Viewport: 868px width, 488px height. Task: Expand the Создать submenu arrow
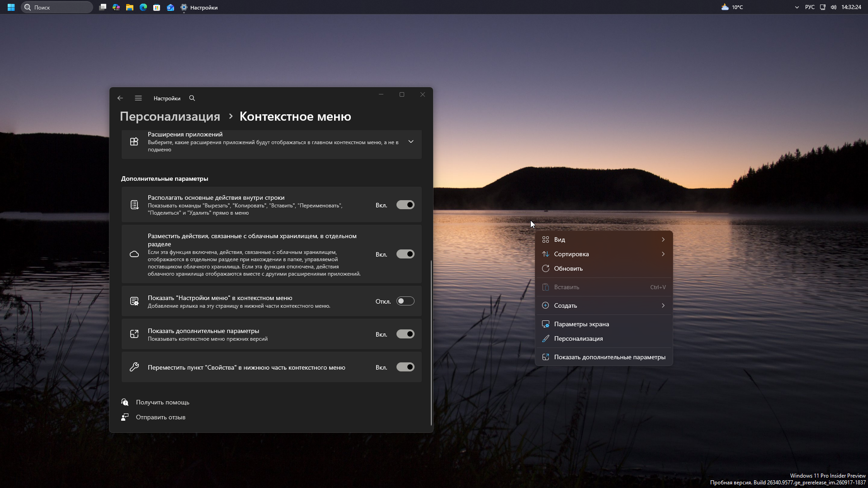(663, 306)
